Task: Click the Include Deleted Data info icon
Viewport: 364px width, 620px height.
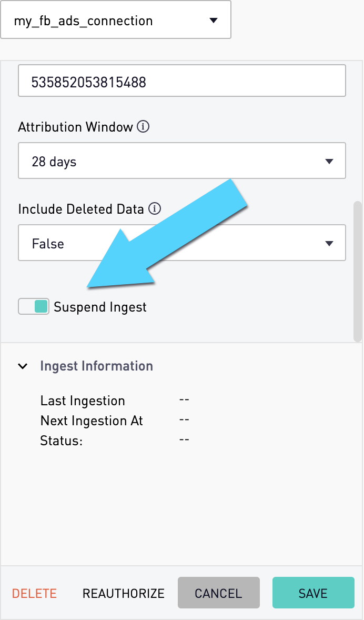Action: (155, 209)
